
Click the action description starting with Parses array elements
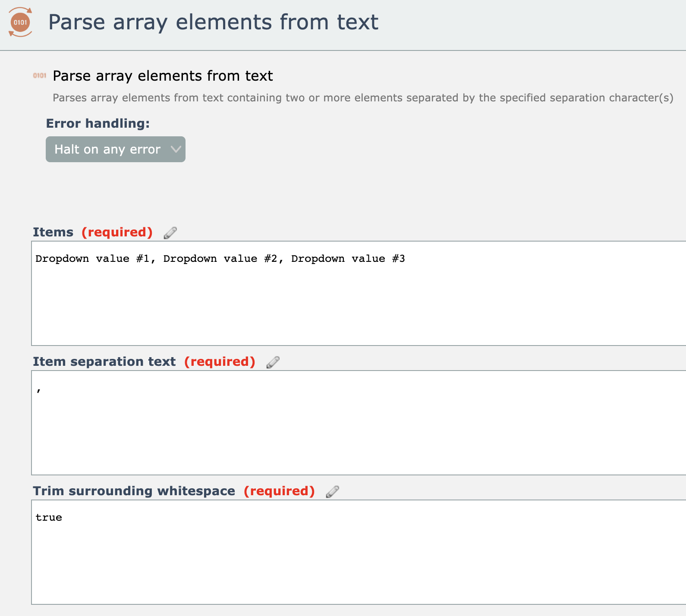[x=362, y=98]
